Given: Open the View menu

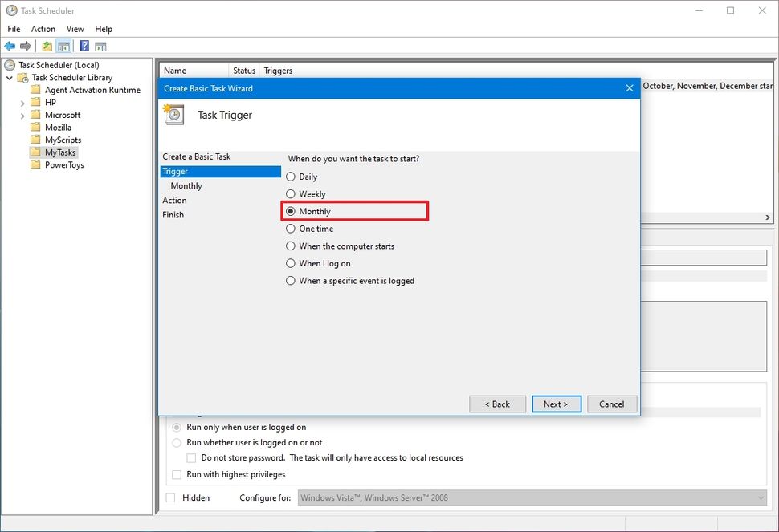Looking at the screenshot, I should 75,29.
